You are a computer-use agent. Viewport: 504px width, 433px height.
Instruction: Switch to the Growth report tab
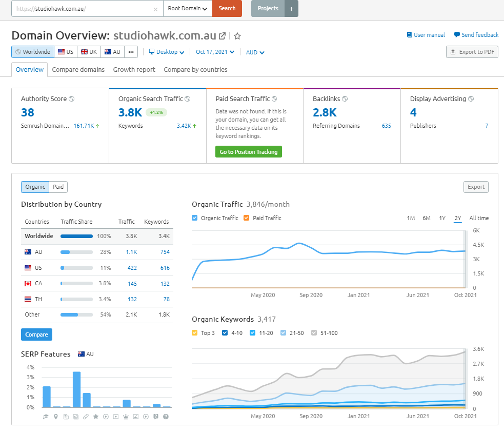tap(134, 69)
